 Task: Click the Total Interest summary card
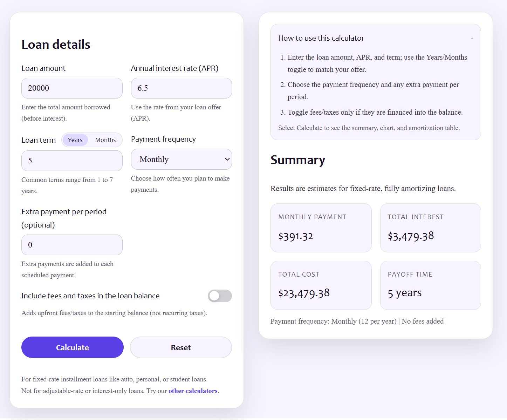click(x=430, y=228)
